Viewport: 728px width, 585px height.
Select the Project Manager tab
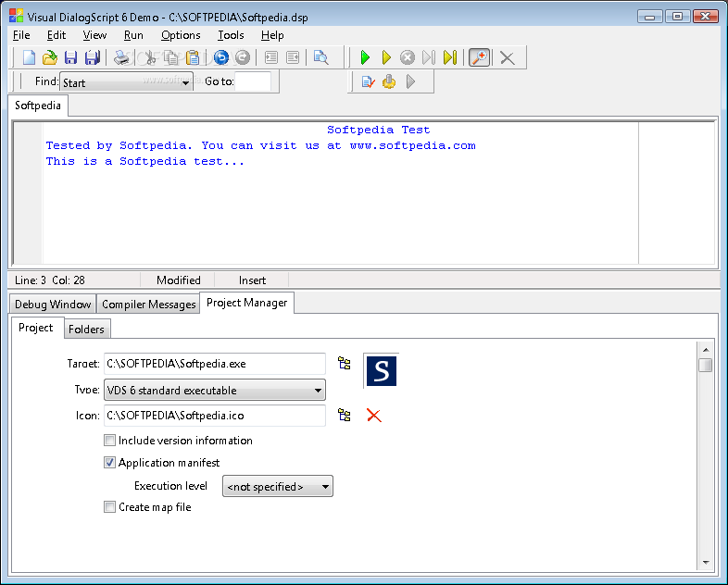[246, 303]
